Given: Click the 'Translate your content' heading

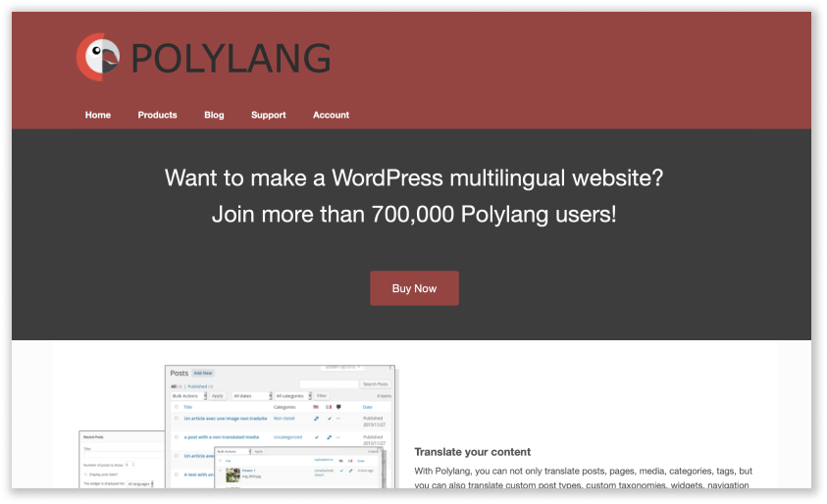Looking at the screenshot, I should [x=473, y=452].
